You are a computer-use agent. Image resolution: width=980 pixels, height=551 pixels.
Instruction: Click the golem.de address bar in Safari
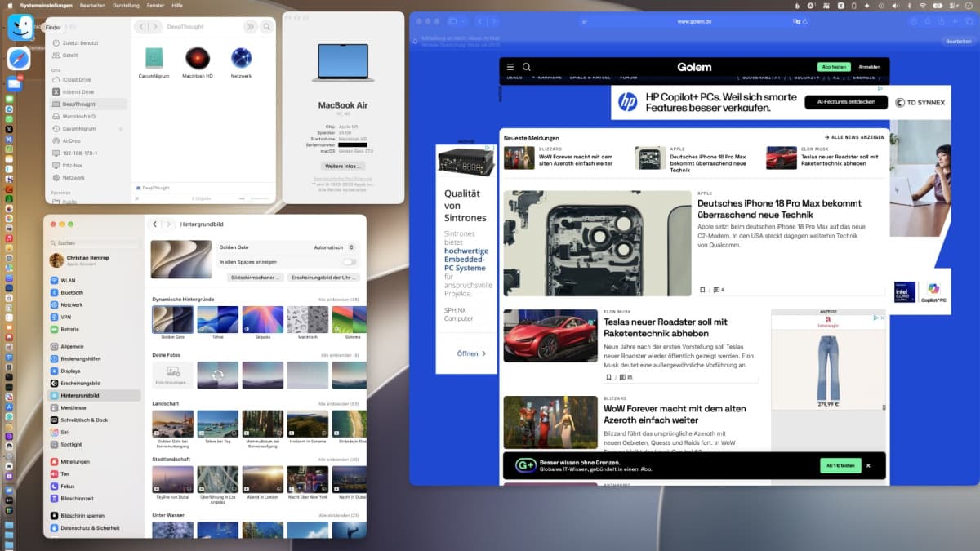pos(694,21)
